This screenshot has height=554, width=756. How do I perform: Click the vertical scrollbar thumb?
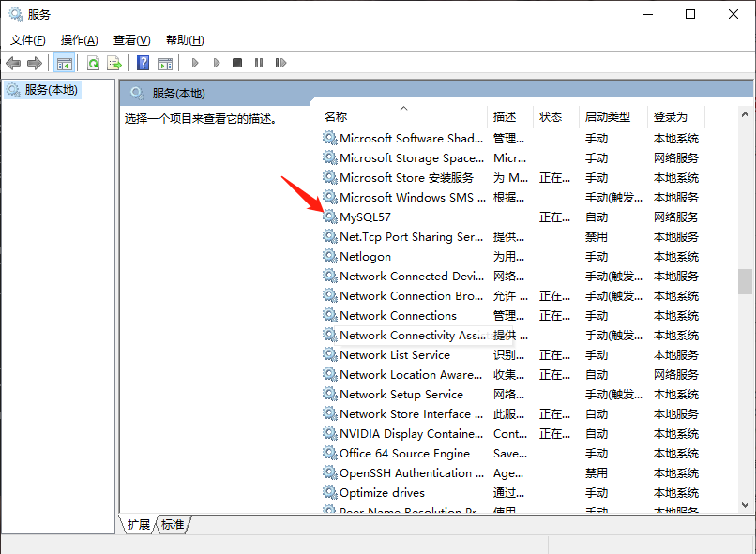click(x=745, y=281)
